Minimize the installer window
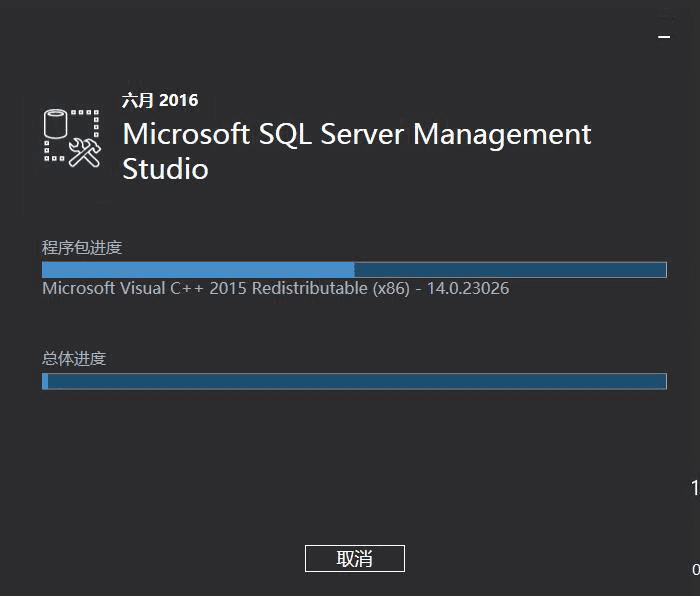The width and height of the screenshot is (700, 596). pyautogui.click(x=664, y=35)
